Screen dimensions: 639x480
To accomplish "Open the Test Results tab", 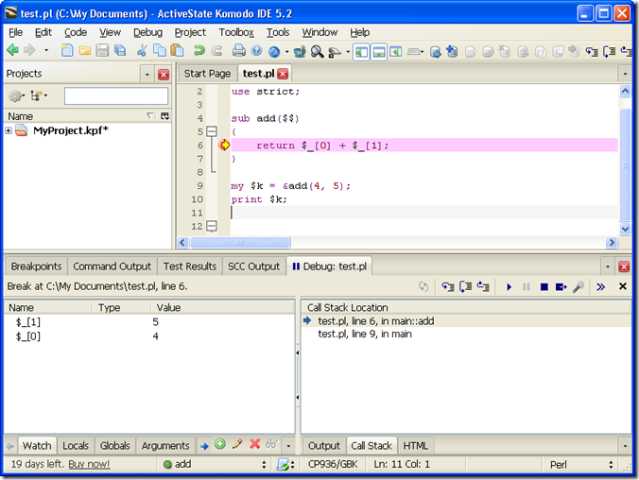I will [189, 266].
